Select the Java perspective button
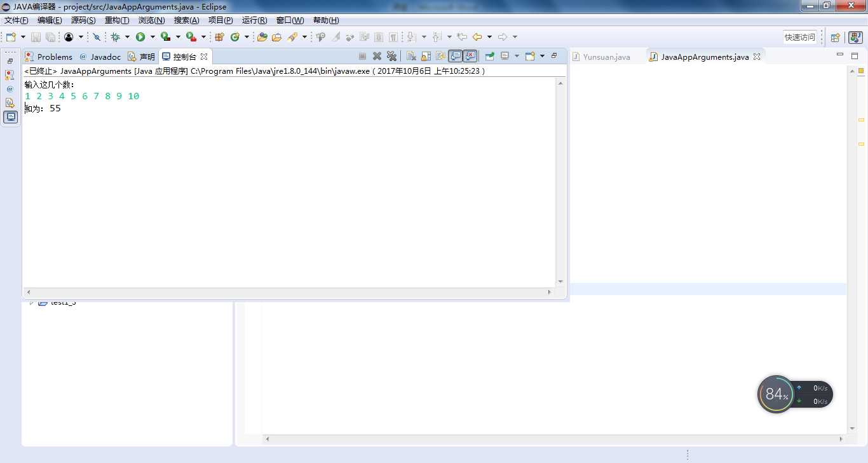This screenshot has width=868, height=463. 855,38
